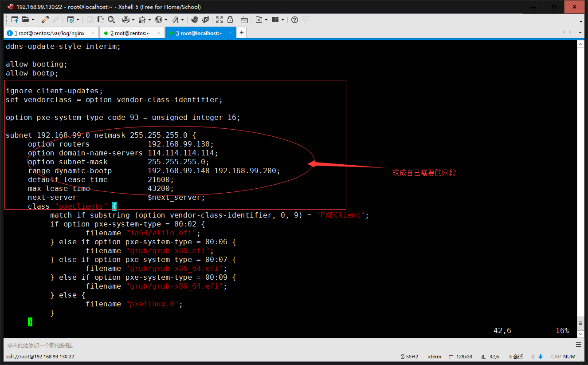Close the 3 root@localhost:~ tab
Image resolution: width=588 pixels, height=365 pixels.
coord(231,33)
